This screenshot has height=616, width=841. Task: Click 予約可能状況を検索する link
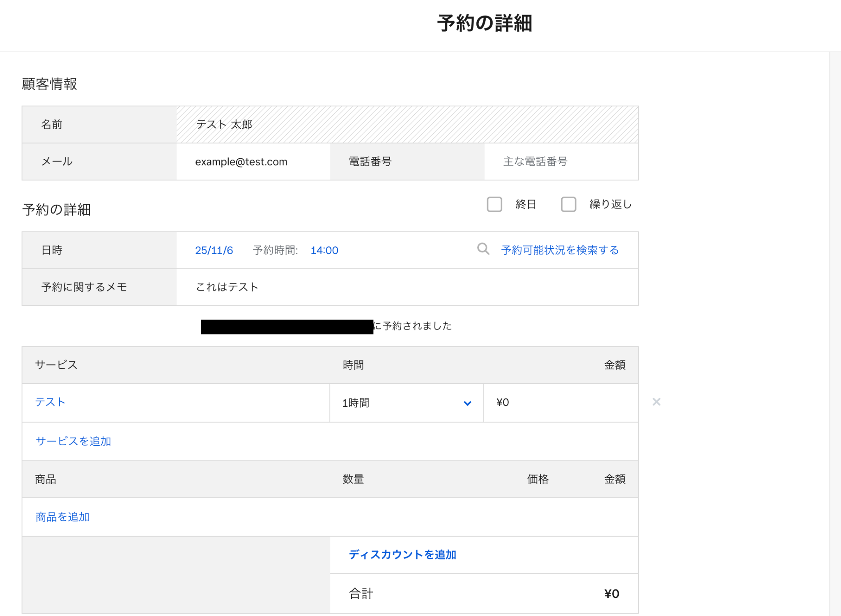[560, 250]
